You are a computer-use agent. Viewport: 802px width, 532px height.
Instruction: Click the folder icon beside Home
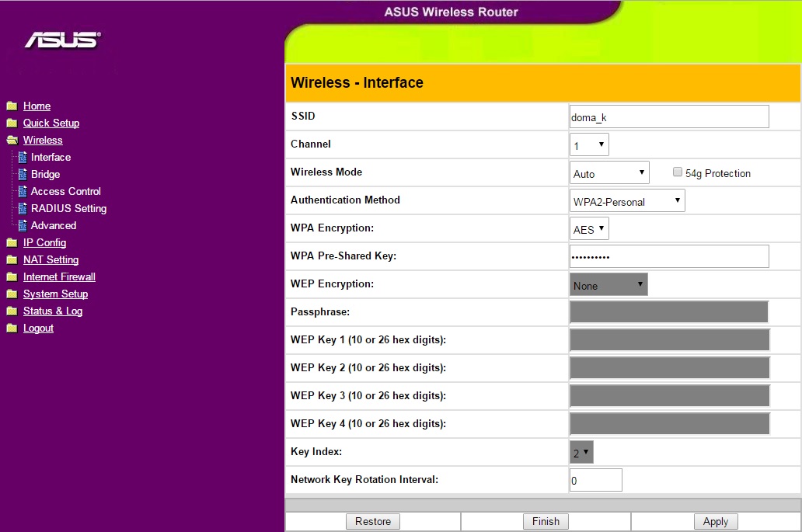(x=12, y=106)
